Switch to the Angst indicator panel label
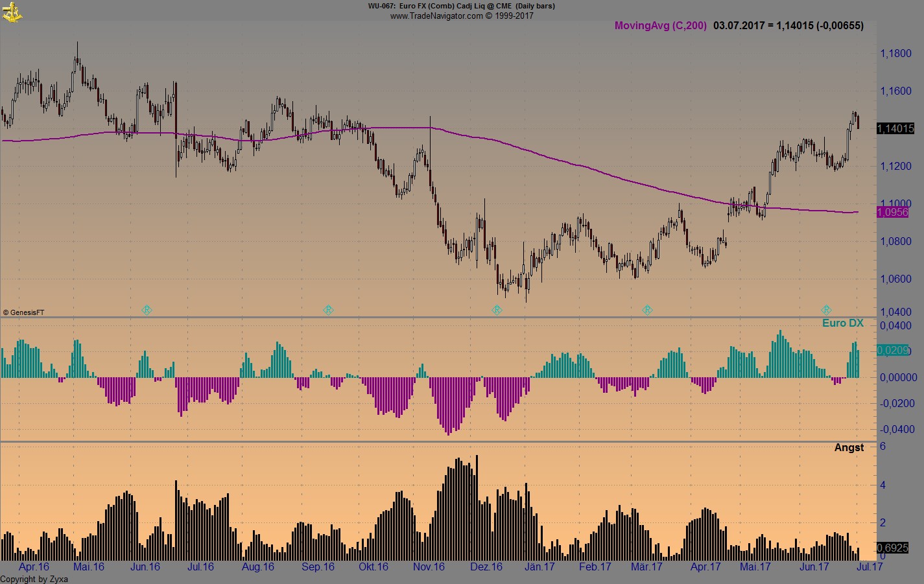Image resolution: width=924 pixels, height=584 pixels. [849, 447]
